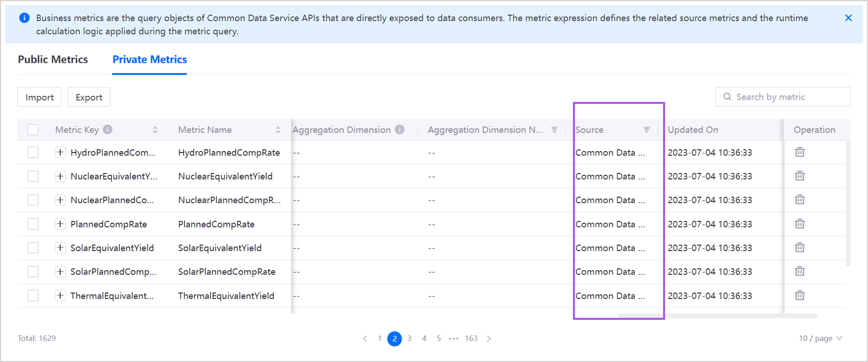Expand the SolarPlannedCompRate row details
Image resolution: width=868 pixels, height=362 pixels.
60,272
